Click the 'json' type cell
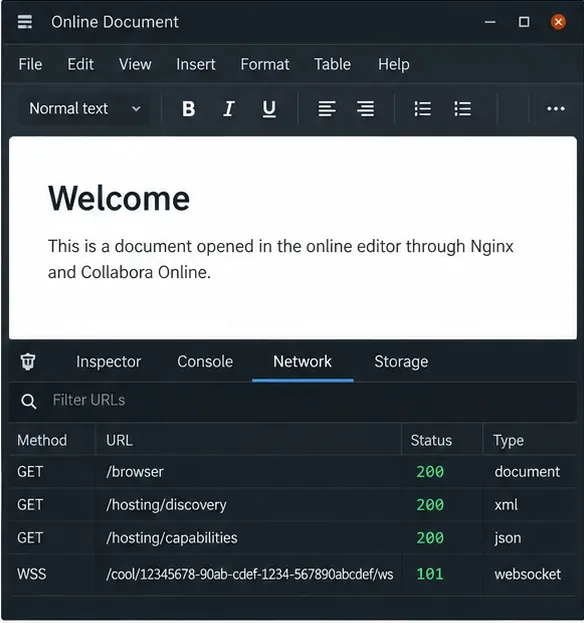This screenshot has width=584, height=623. (507, 538)
